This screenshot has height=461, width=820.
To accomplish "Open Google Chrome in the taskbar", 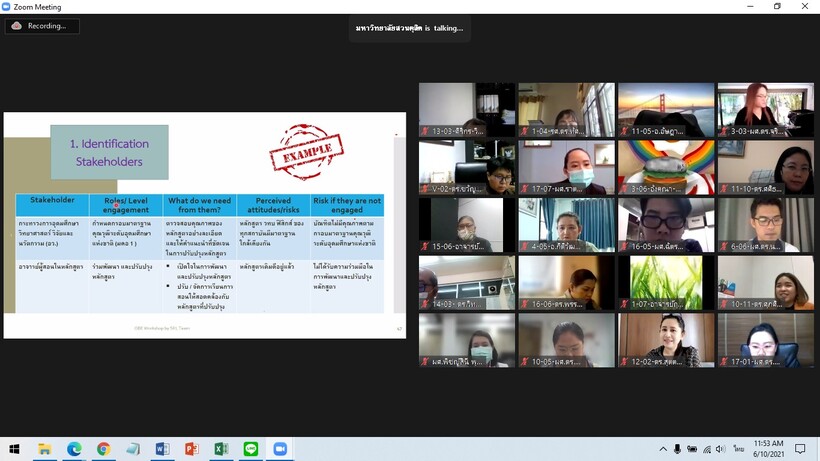I will pyautogui.click(x=104, y=449).
